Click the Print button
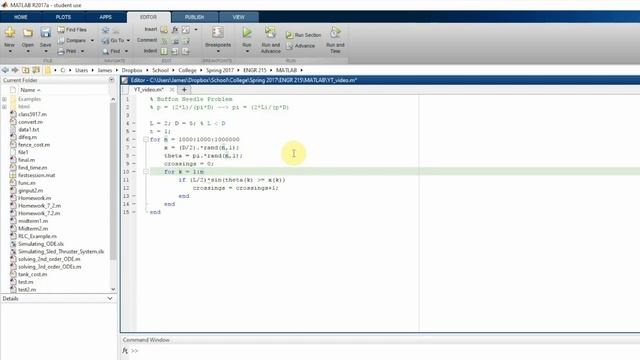The width and height of the screenshot is (640, 360). [x=67, y=51]
